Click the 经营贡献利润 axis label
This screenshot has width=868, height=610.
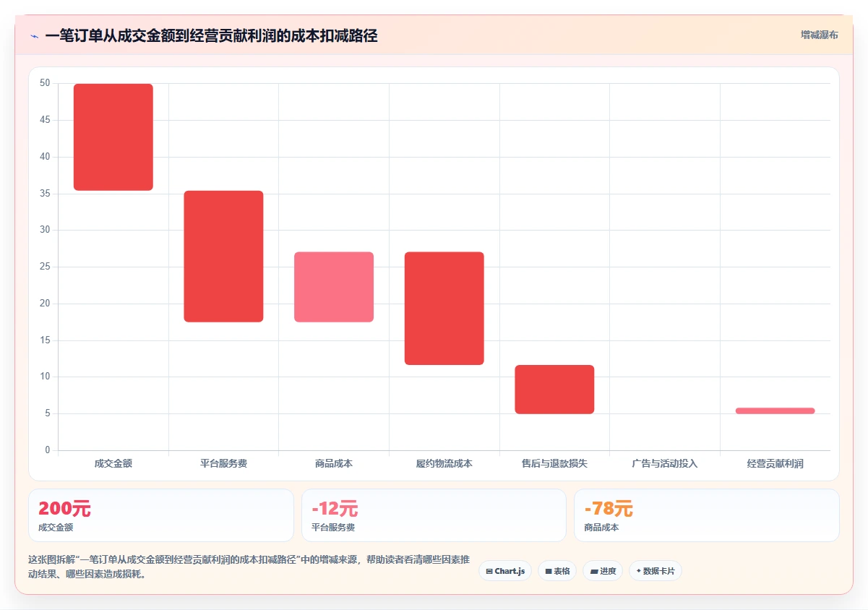coord(775,463)
